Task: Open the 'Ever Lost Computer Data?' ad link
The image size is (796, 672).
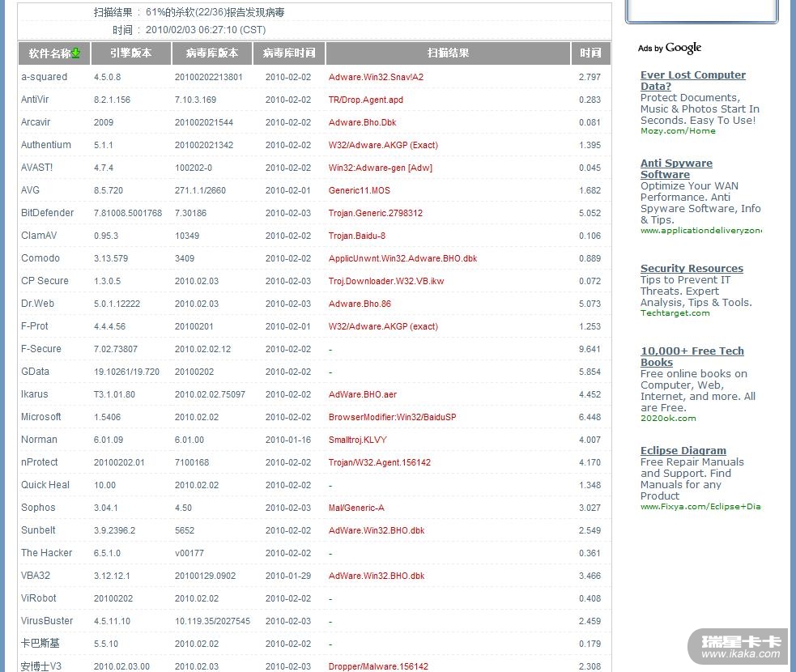Action: point(692,80)
